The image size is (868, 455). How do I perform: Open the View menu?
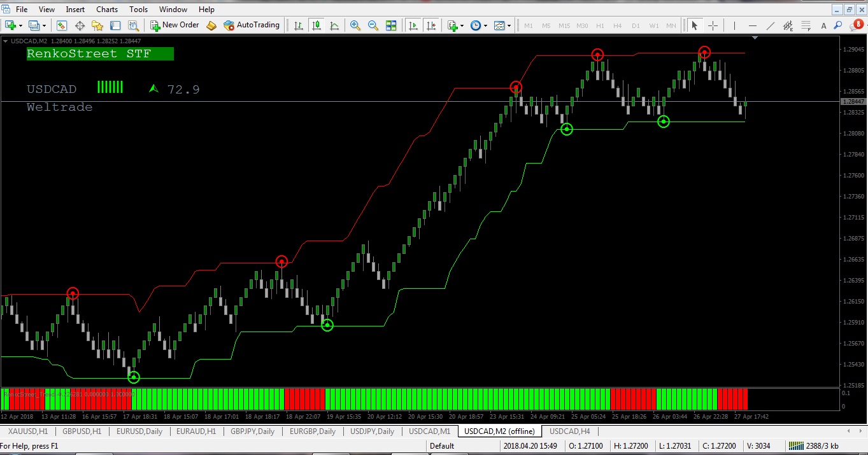tap(46, 10)
